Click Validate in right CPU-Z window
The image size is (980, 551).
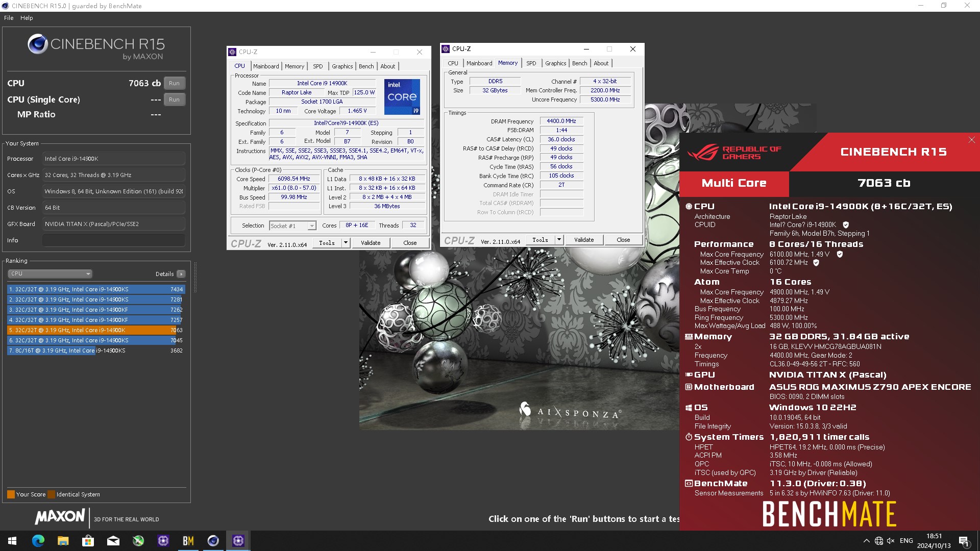pyautogui.click(x=584, y=240)
